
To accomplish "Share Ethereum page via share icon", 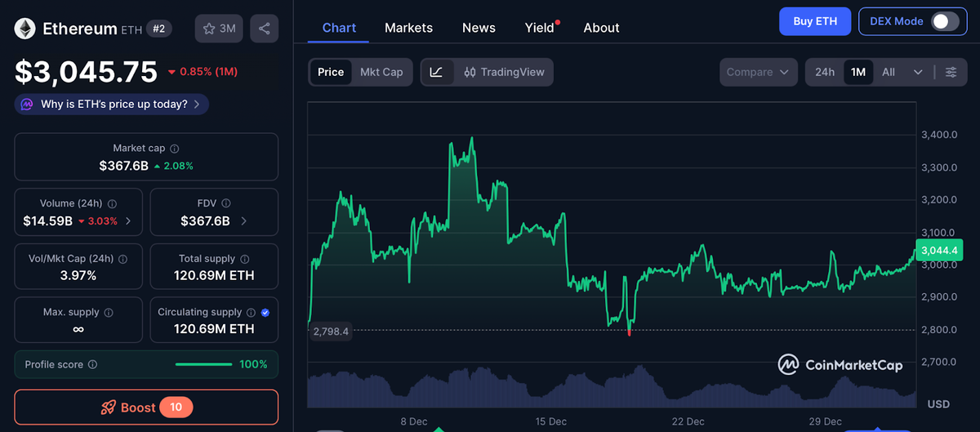I will point(264,29).
